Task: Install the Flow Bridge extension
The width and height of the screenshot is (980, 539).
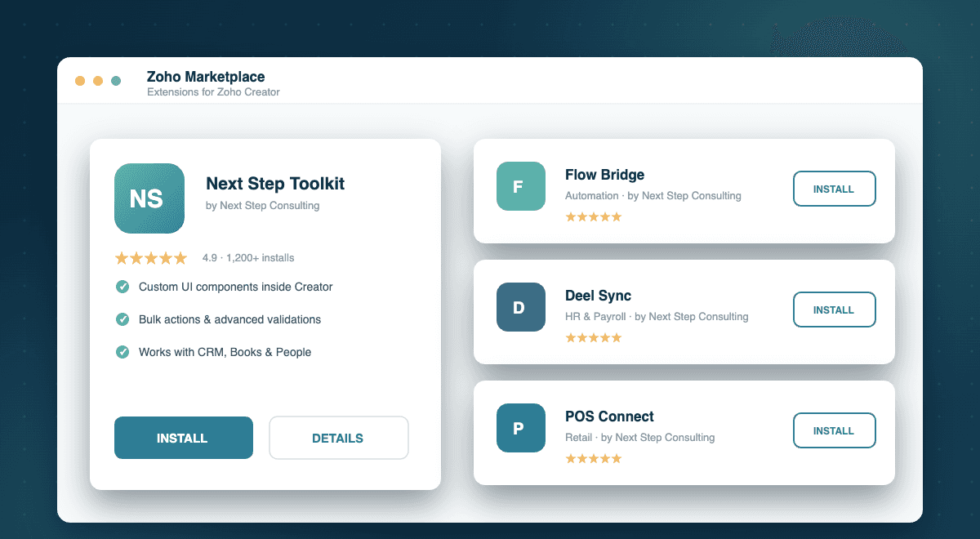Action: point(835,189)
